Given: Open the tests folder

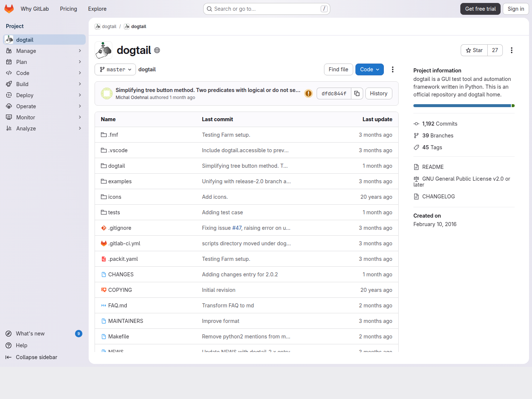Looking at the screenshot, I should [x=114, y=212].
